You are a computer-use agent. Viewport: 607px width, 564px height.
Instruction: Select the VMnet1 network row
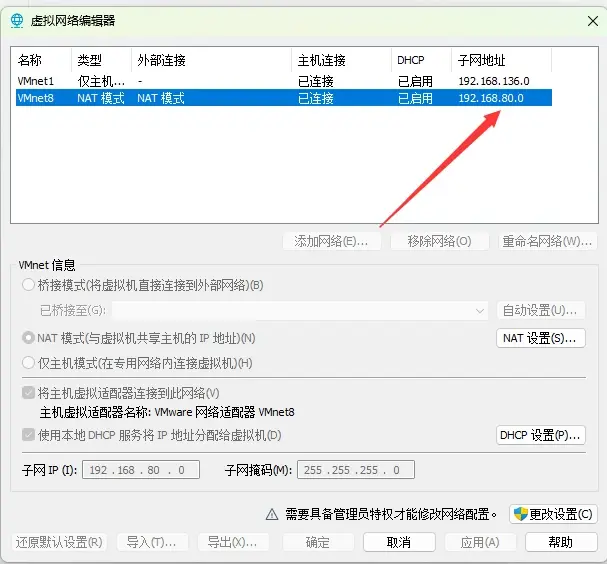tap(284, 81)
